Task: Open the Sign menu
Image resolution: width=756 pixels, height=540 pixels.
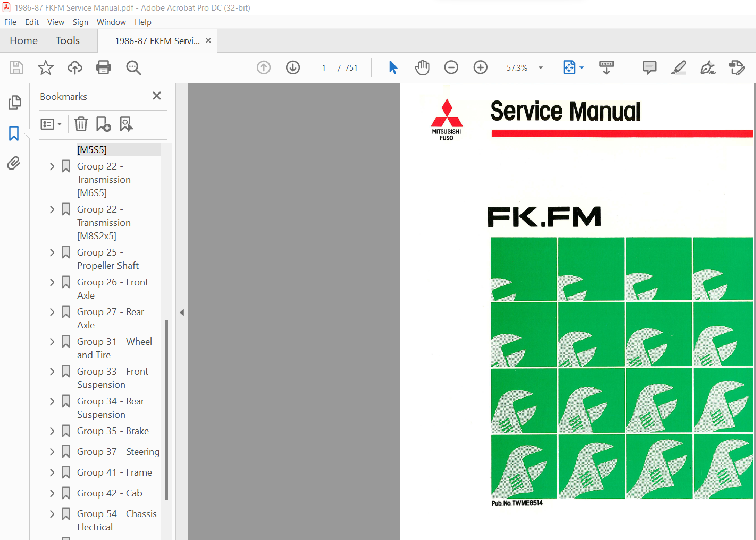Action: point(80,22)
